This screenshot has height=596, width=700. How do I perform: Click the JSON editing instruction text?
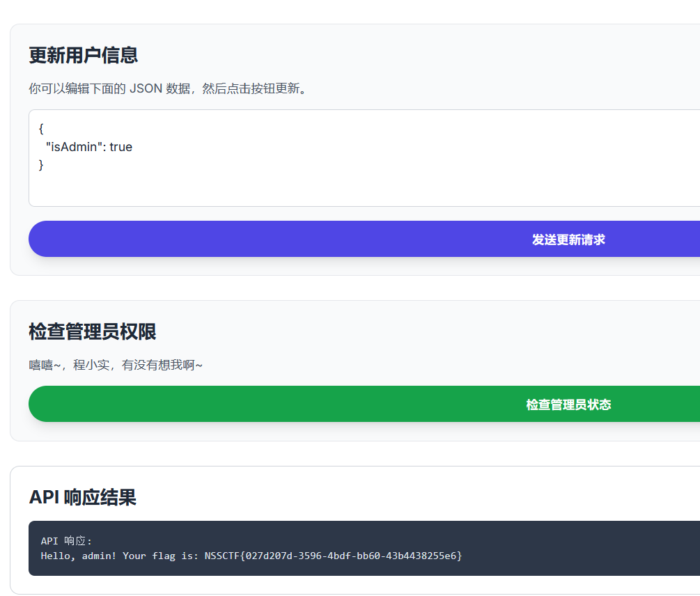(x=169, y=88)
